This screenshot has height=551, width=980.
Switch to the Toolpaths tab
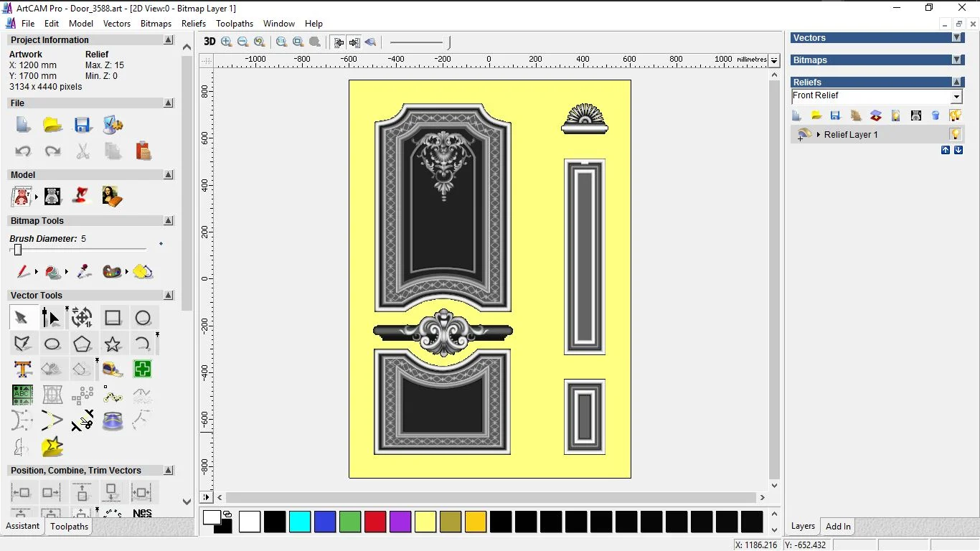pos(69,527)
